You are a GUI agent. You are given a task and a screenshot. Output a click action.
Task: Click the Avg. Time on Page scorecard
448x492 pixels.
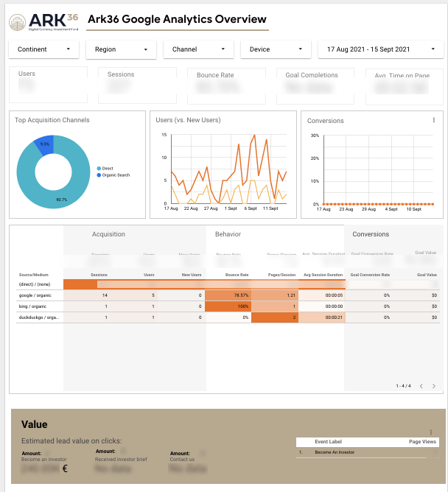405,87
